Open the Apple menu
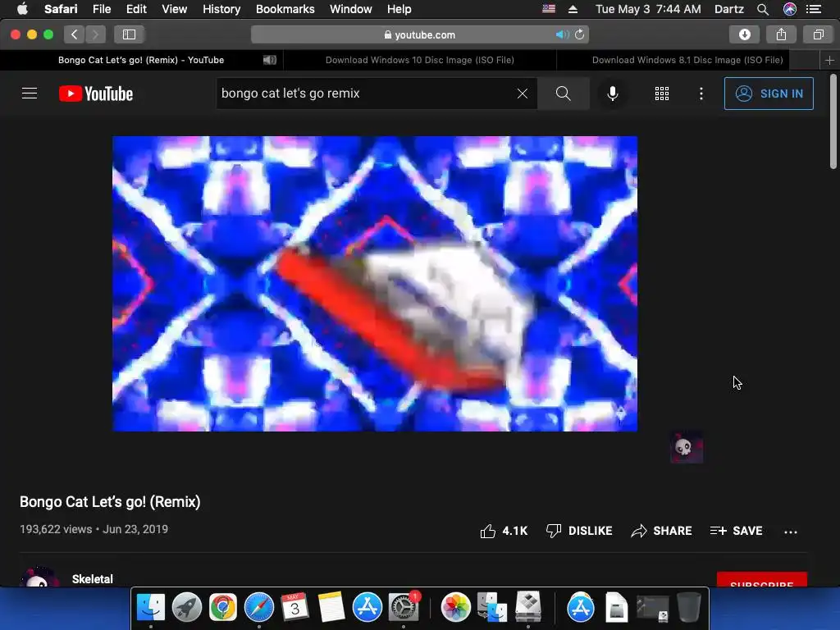The height and width of the screenshot is (630, 840). point(22,9)
